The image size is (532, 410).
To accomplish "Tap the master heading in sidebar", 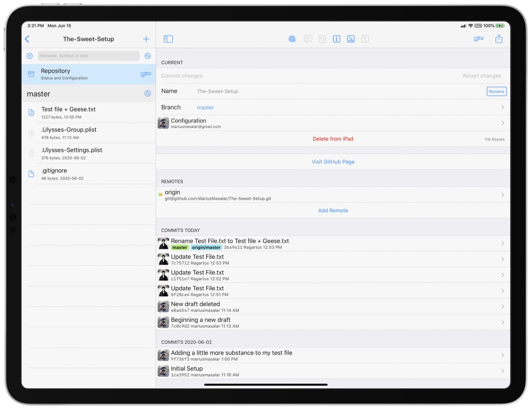I will pyautogui.click(x=39, y=94).
